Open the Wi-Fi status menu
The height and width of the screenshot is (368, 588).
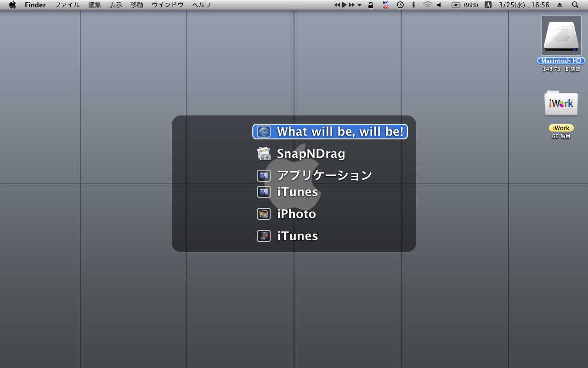tap(428, 5)
